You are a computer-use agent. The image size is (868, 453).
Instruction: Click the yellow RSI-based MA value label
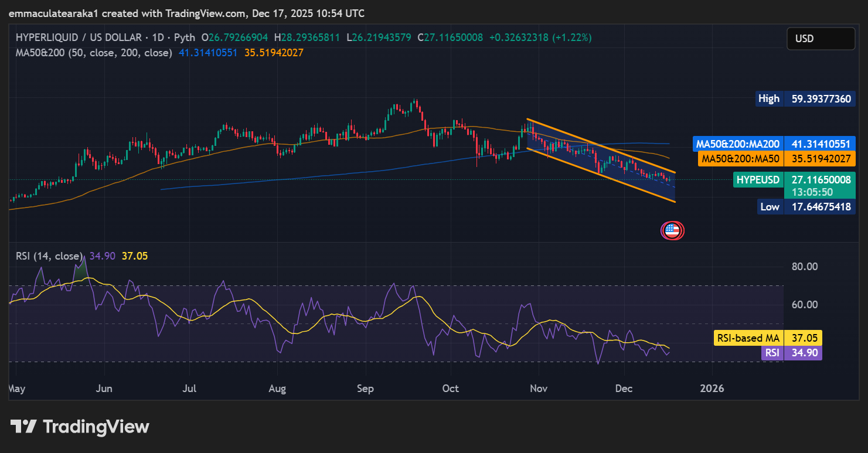pyautogui.click(x=768, y=338)
